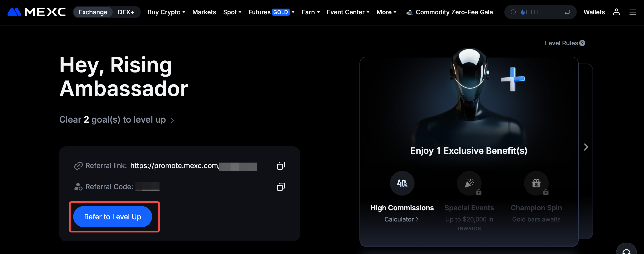Open the customer support headset icon
Image resolution: width=644 pixels, height=254 pixels.
[x=626, y=250]
